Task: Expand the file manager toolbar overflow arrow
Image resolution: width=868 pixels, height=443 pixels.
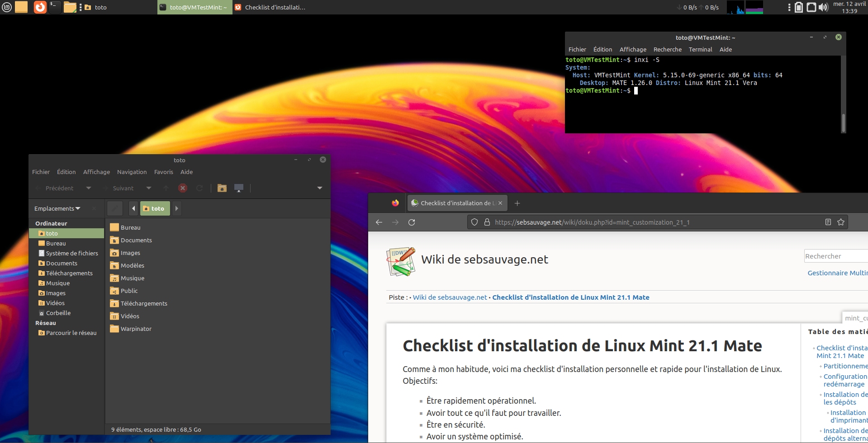Action: pyautogui.click(x=320, y=188)
